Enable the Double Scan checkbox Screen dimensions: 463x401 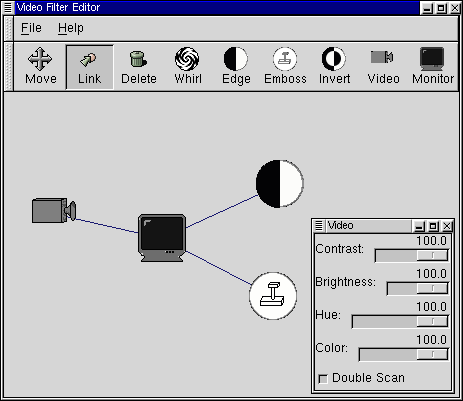(323, 379)
